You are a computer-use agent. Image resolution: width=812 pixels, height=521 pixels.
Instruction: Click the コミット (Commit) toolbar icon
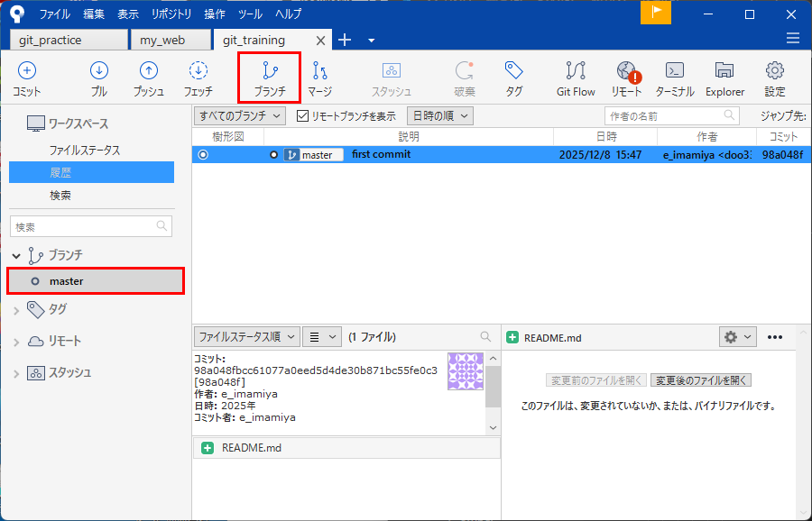(27, 78)
